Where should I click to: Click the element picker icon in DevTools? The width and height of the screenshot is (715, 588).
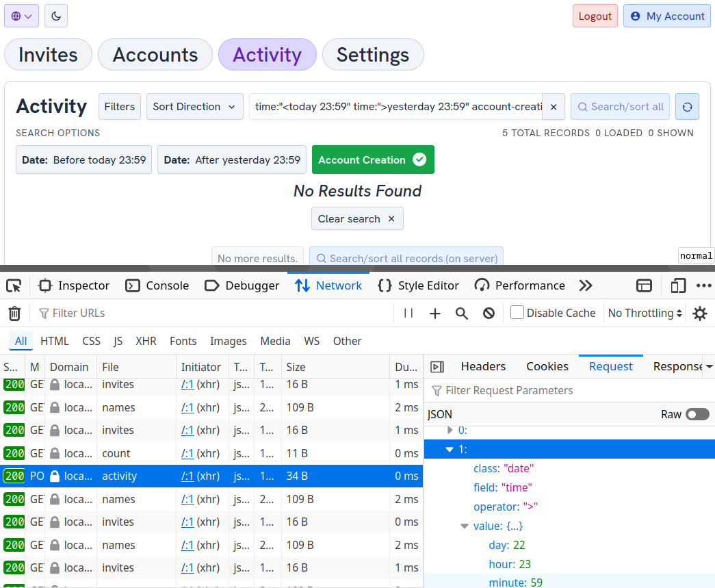pos(13,285)
